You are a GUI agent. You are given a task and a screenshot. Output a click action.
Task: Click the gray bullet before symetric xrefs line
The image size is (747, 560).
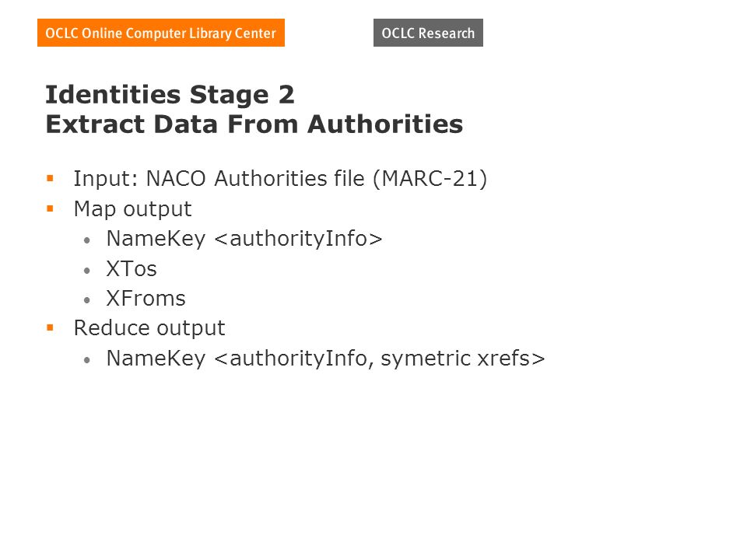point(86,360)
